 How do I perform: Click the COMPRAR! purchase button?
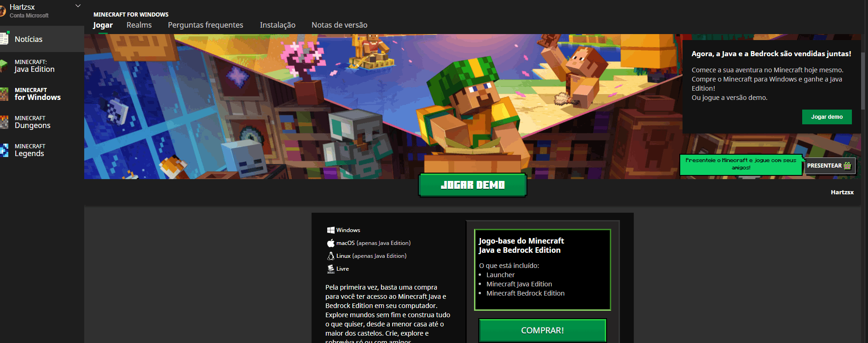[x=542, y=331]
